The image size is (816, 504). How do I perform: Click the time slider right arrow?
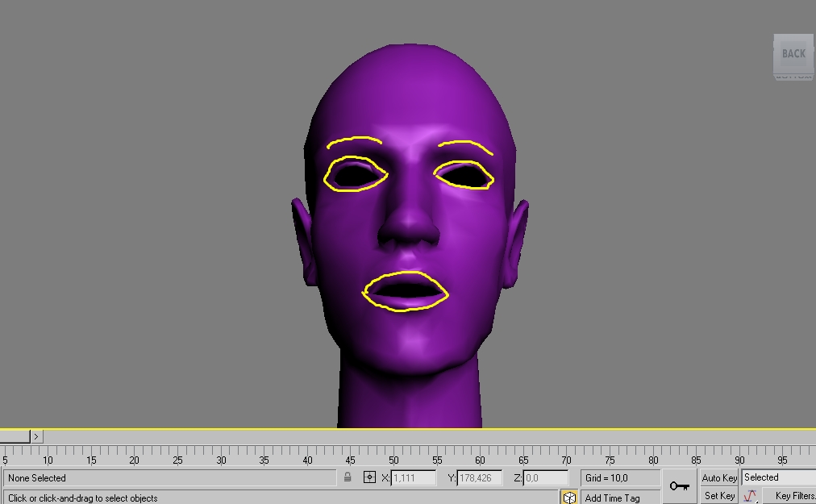click(x=36, y=436)
